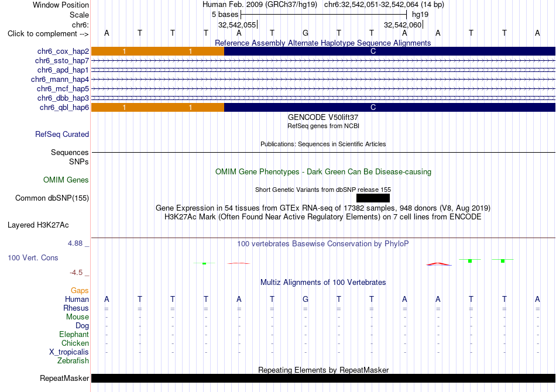
Task: Click the 'Click to complement -->' label
Action: (x=48, y=34)
